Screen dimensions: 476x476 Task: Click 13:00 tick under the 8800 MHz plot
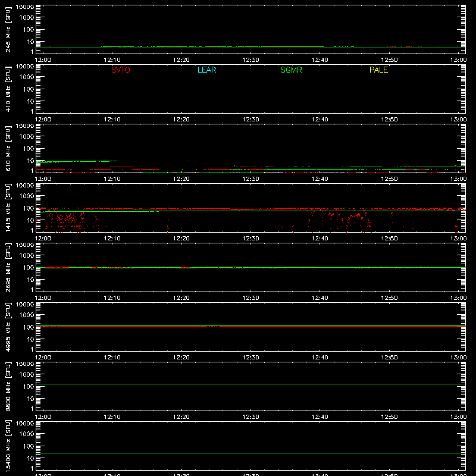458,417
